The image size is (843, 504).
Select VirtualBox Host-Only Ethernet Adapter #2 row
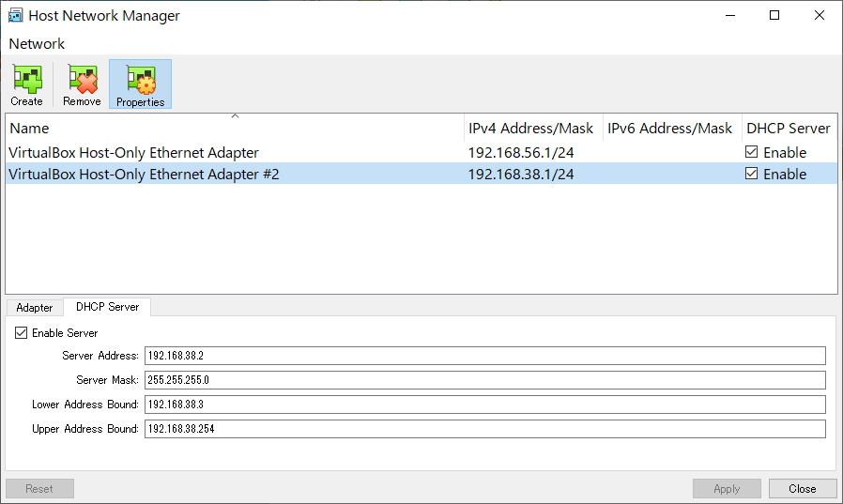click(x=421, y=174)
